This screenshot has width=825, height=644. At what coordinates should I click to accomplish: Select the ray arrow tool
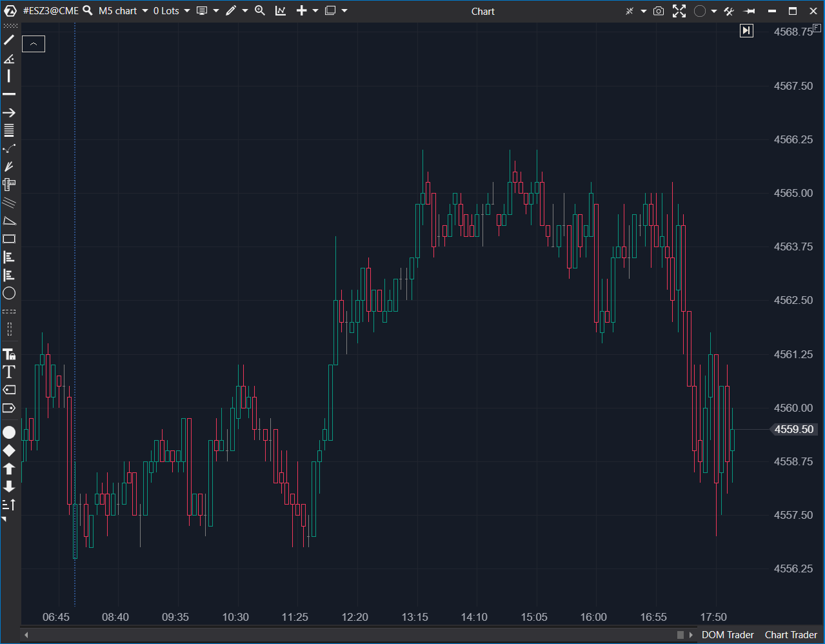[x=9, y=112]
